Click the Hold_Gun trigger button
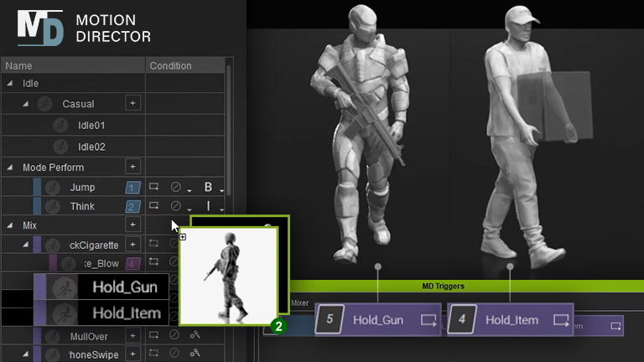 pyautogui.click(x=377, y=319)
